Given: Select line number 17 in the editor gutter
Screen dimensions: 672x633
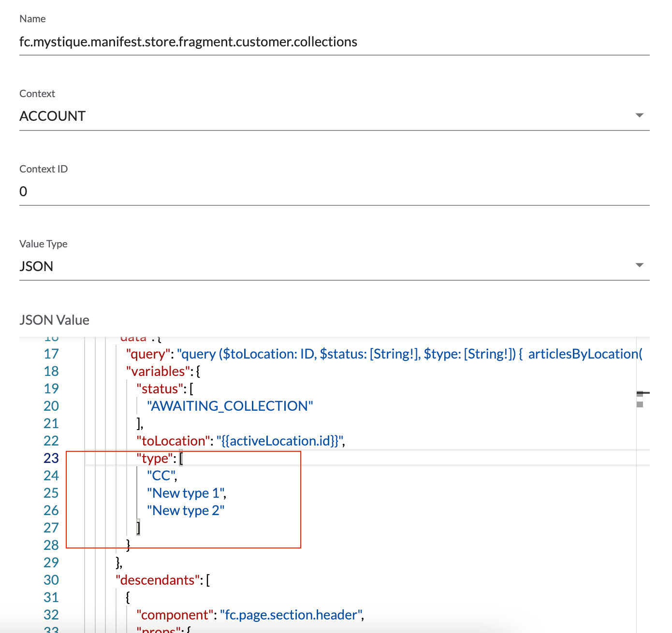Looking at the screenshot, I should click(51, 354).
